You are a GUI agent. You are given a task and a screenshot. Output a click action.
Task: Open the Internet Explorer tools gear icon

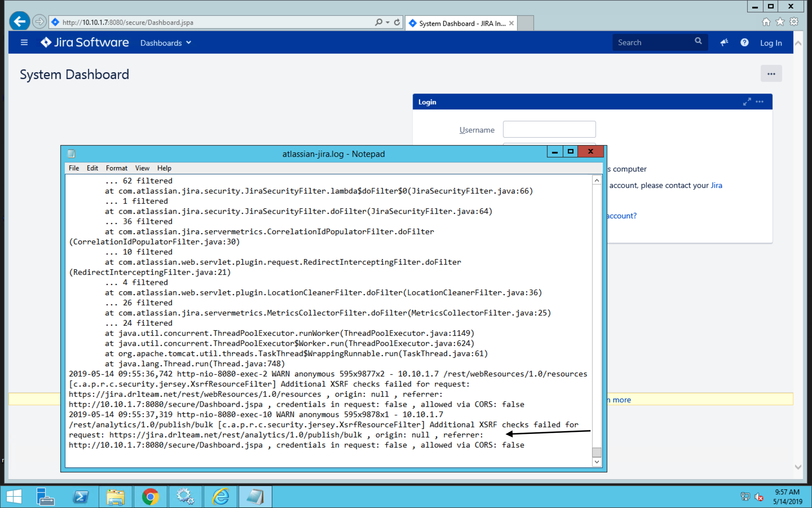[794, 22]
